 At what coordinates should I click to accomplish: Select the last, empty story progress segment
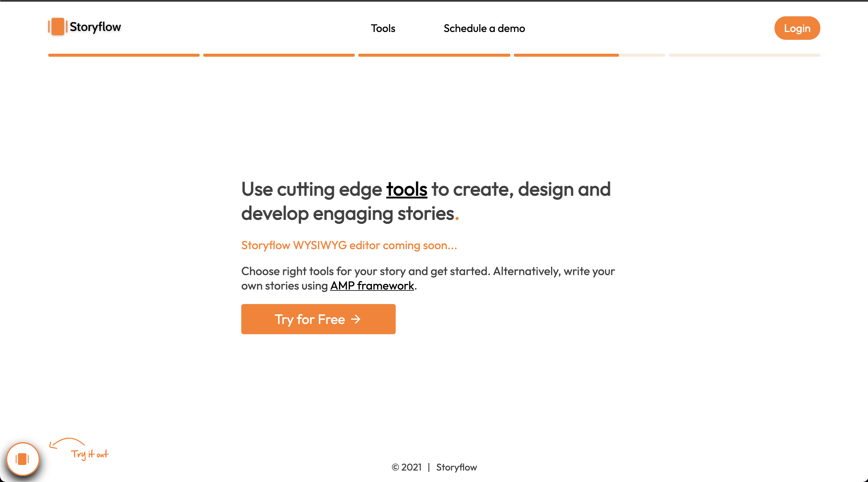pos(744,55)
